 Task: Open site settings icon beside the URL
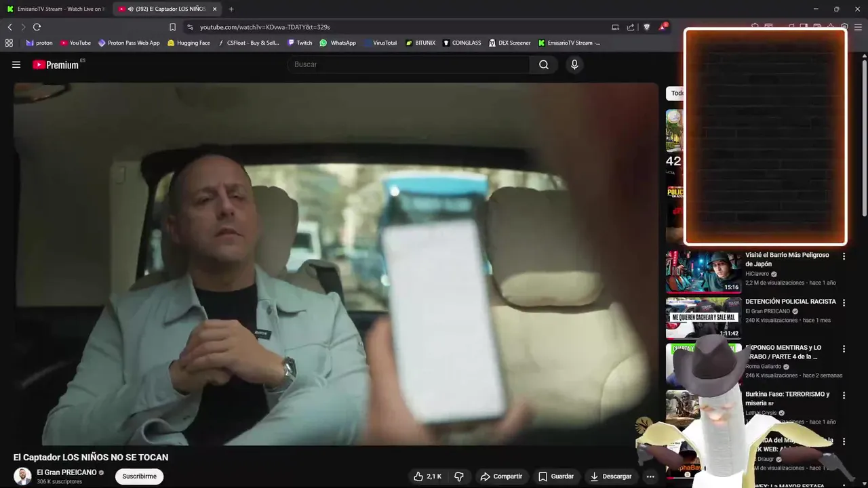coord(190,27)
